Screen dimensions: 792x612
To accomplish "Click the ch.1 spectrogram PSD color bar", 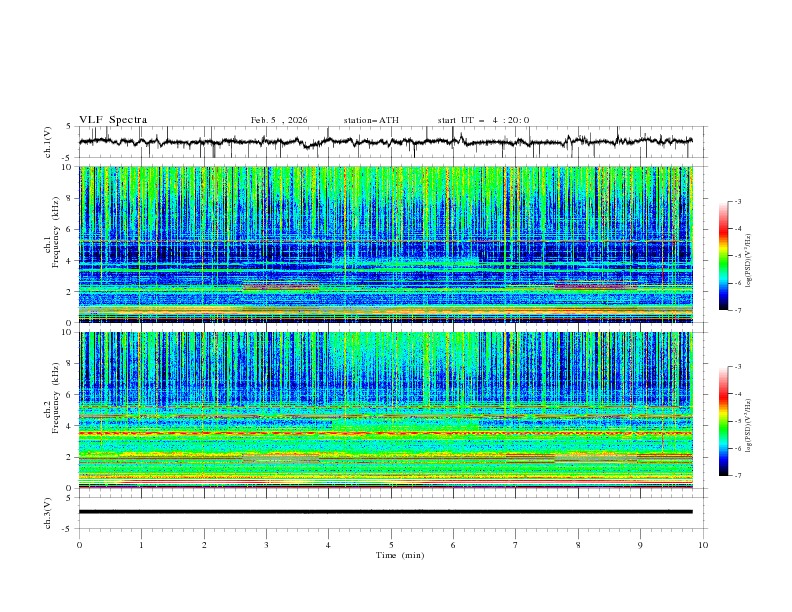I will [x=723, y=256].
